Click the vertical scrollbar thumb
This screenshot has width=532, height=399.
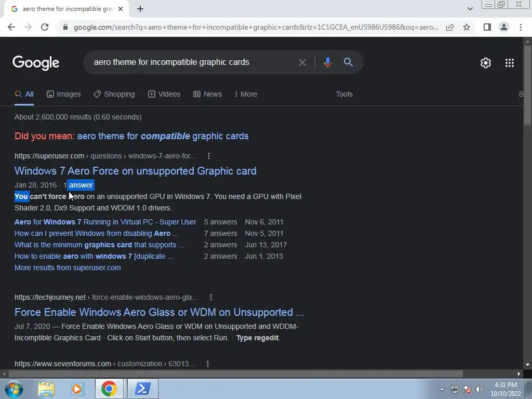[527, 85]
